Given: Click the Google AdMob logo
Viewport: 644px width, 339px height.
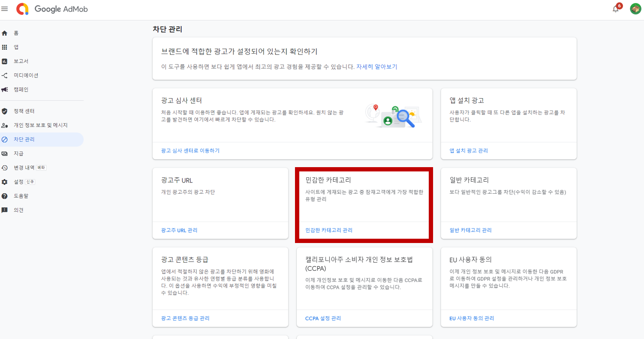Looking at the screenshot, I should (52, 9).
